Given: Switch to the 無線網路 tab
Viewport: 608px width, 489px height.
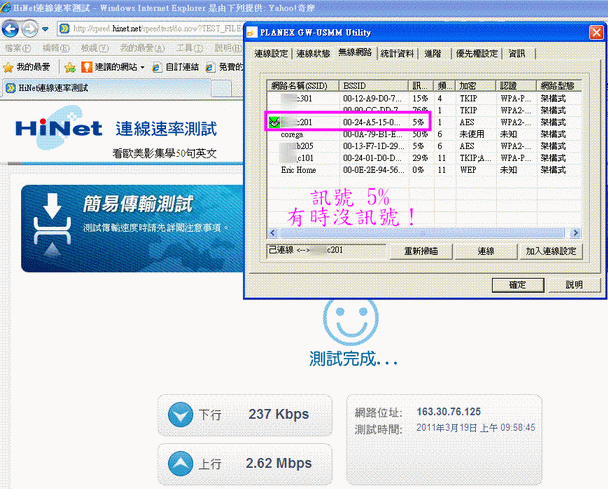Looking at the screenshot, I should click(355, 52).
